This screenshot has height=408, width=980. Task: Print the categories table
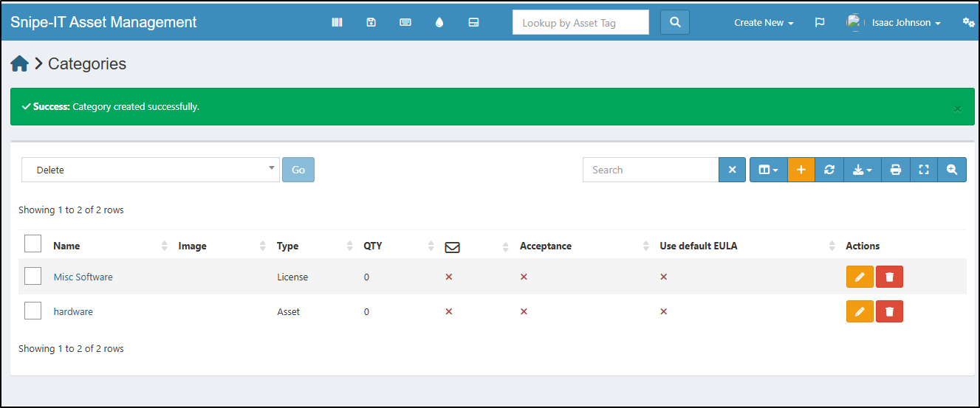tap(896, 170)
